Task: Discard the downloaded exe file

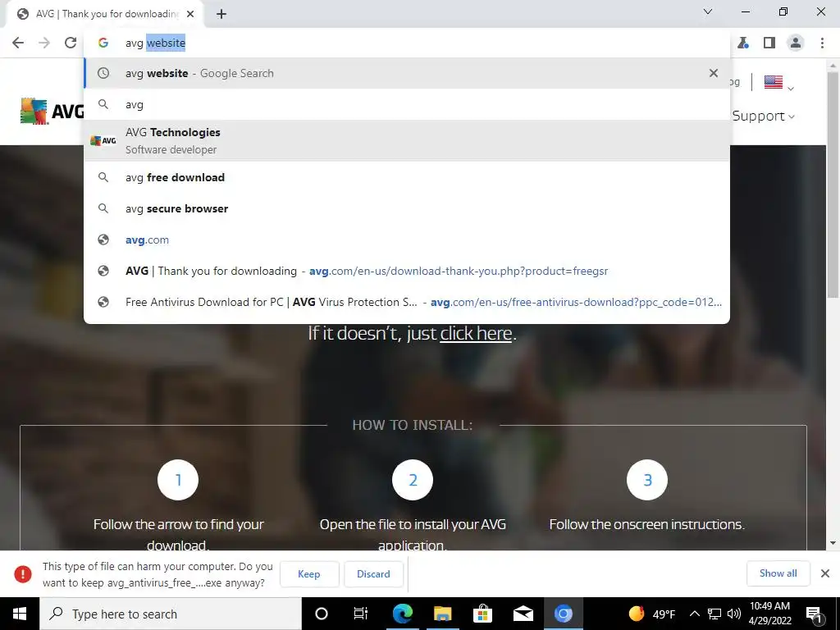Action: tap(373, 573)
